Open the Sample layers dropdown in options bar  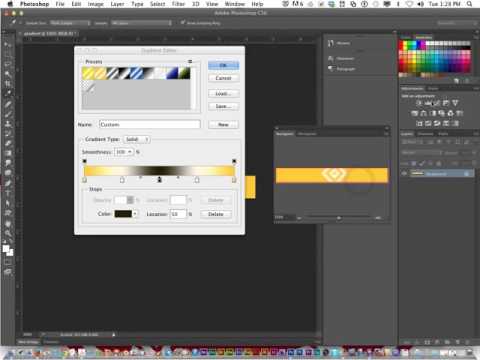coord(141,23)
